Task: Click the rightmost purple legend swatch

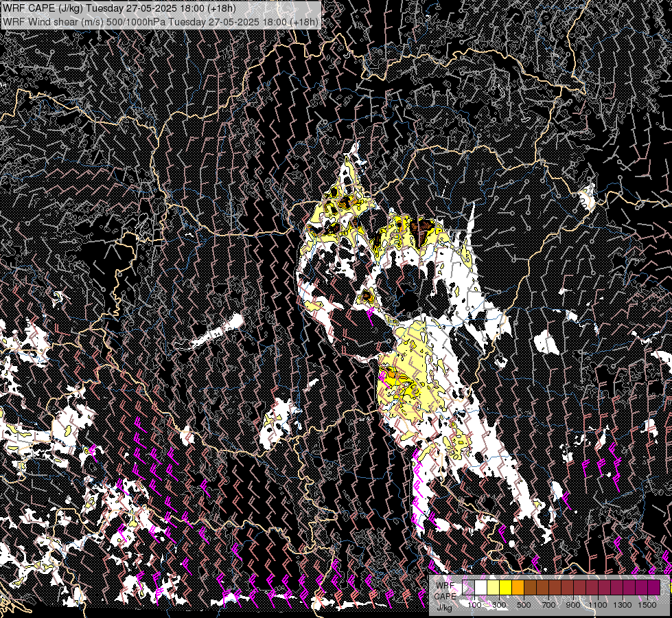Action: pyautogui.click(x=653, y=587)
